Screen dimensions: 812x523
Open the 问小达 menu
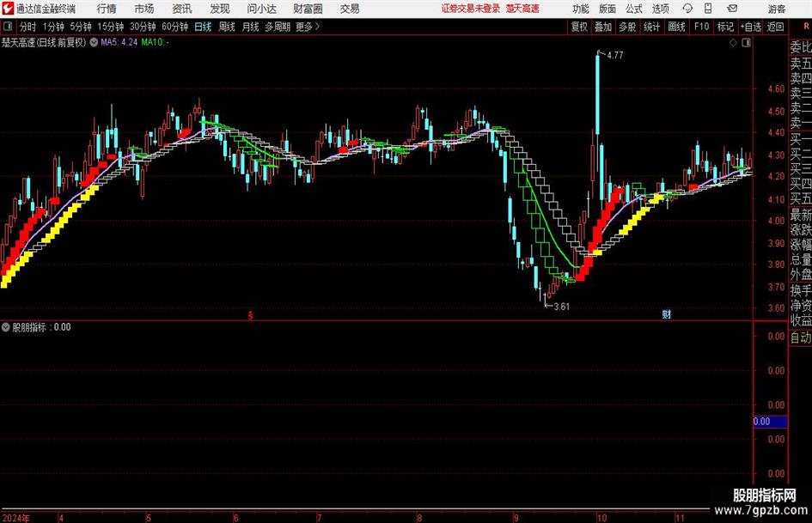point(261,9)
